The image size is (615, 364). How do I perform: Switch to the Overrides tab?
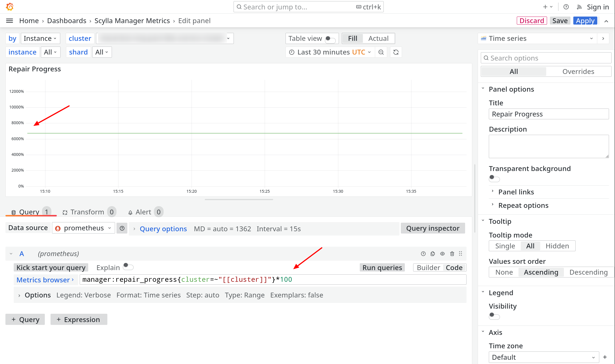point(578,71)
